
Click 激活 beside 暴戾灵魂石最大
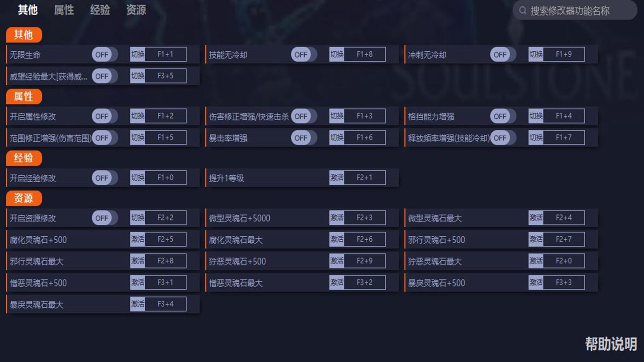138,304
